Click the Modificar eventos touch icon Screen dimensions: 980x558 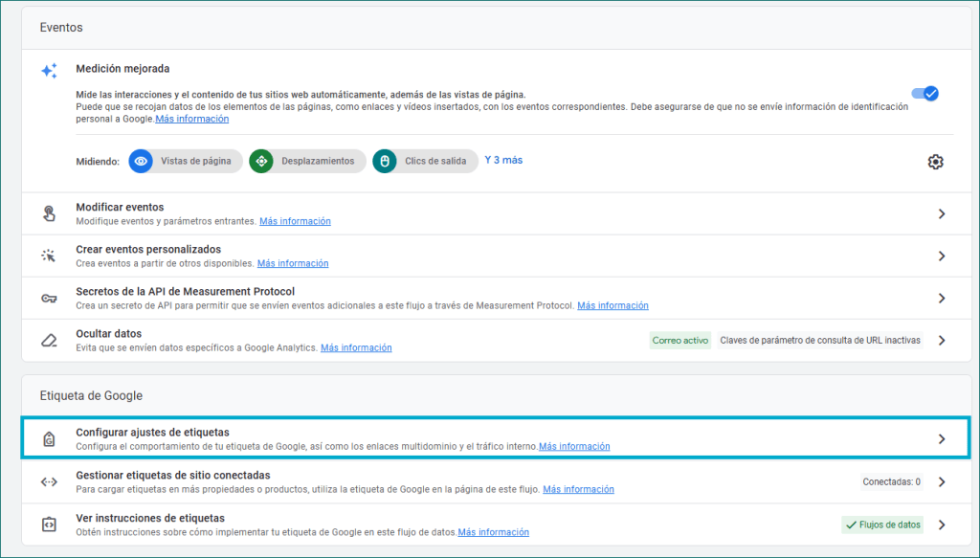[49, 213]
